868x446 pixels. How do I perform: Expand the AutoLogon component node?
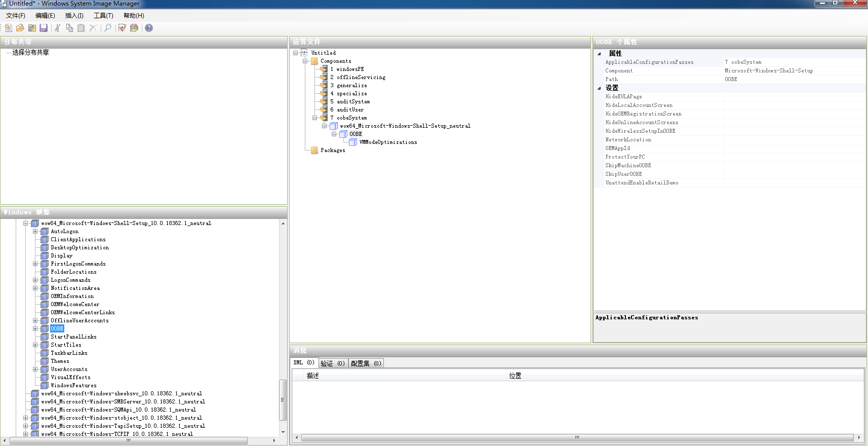pos(35,232)
